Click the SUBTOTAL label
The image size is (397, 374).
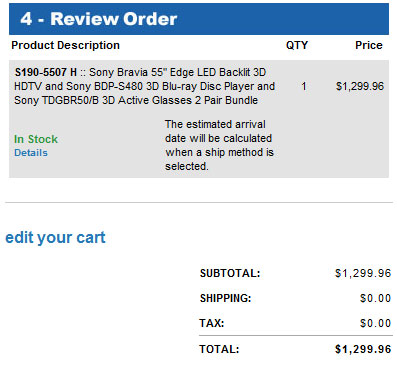(x=230, y=273)
